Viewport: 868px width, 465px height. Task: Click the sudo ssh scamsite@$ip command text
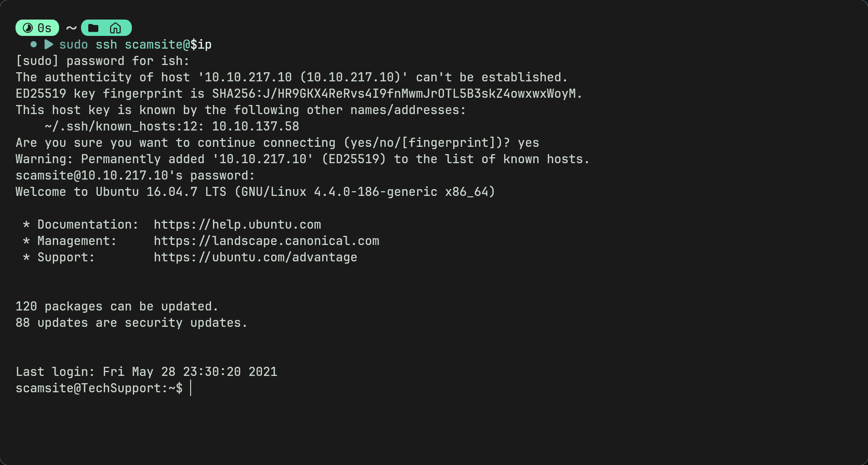(x=136, y=45)
